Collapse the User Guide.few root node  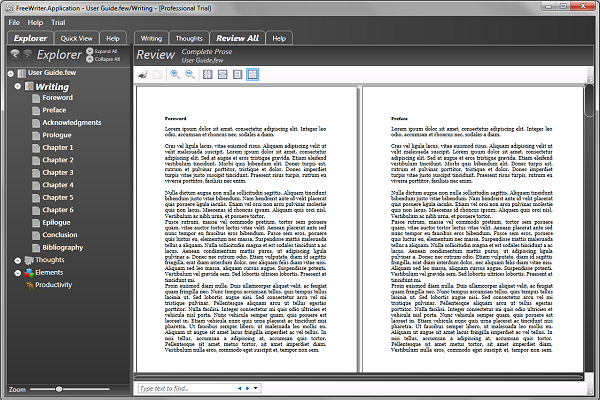click(x=11, y=74)
